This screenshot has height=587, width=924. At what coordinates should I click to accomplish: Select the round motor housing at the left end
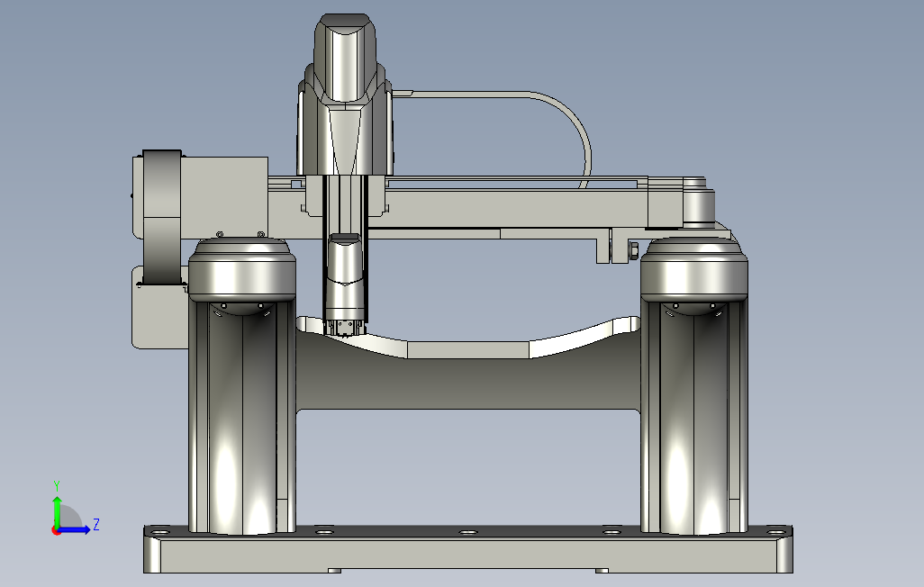tap(161, 217)
